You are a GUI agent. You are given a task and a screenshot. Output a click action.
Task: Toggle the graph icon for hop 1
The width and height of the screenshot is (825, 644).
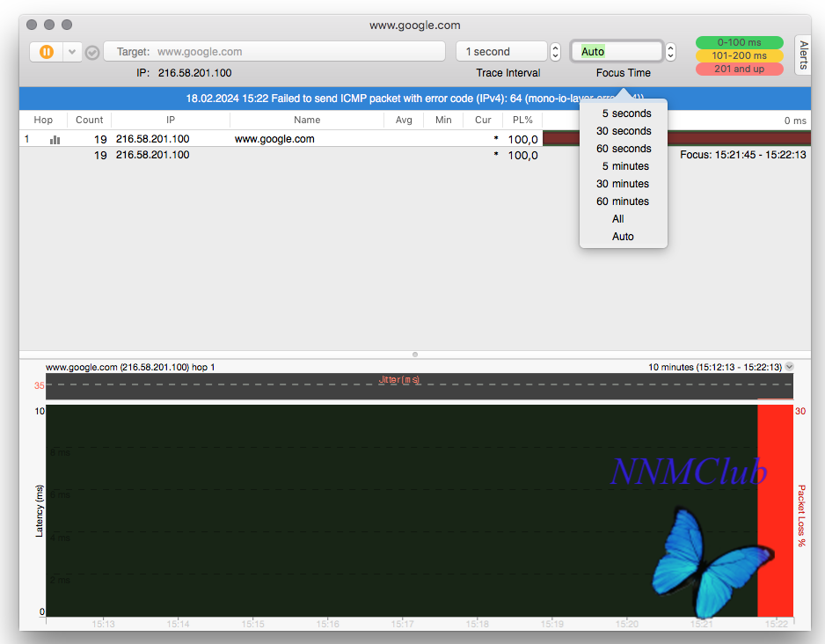pyautogui.click(x=55, y=139)
